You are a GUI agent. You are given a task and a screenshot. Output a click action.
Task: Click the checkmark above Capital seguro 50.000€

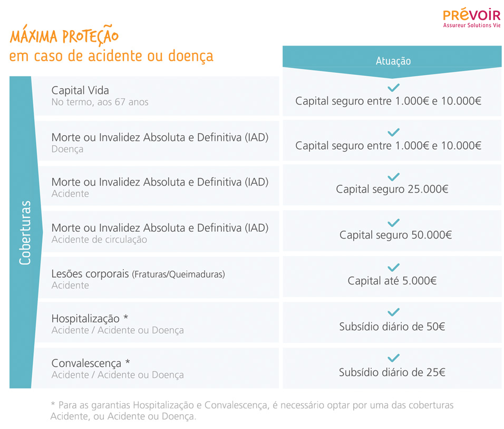[x=393, y=222]
